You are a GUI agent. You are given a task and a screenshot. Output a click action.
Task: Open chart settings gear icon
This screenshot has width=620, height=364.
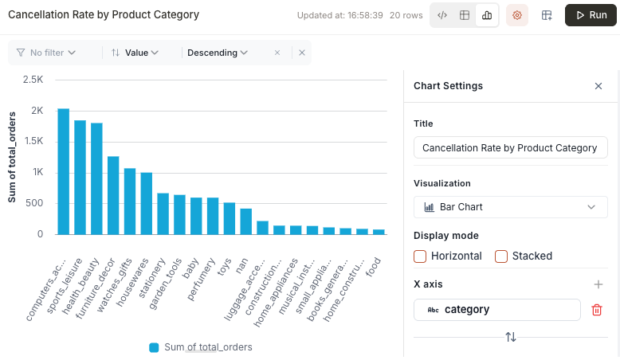point(516,15)
